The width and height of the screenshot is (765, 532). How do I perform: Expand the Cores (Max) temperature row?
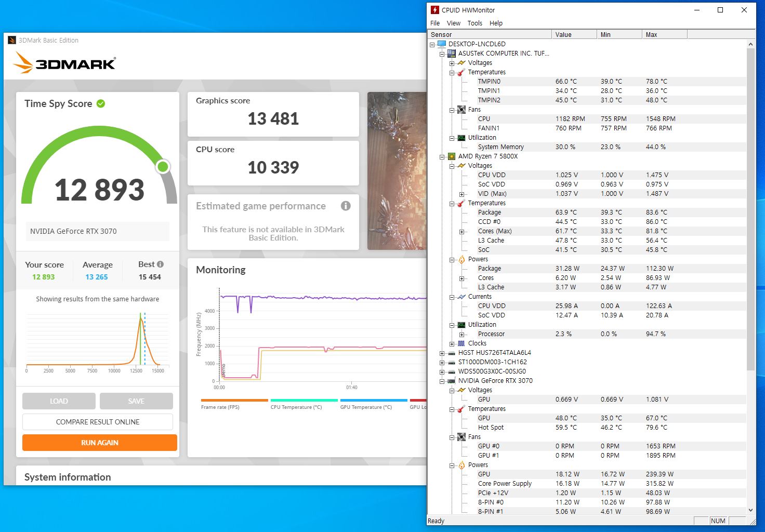(x=461, y=231)
